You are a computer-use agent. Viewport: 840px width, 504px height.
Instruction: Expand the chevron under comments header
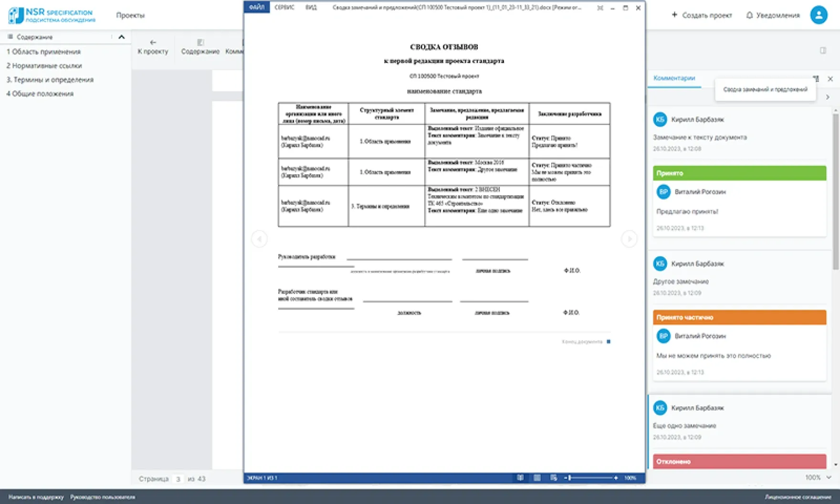click(828, 97)
